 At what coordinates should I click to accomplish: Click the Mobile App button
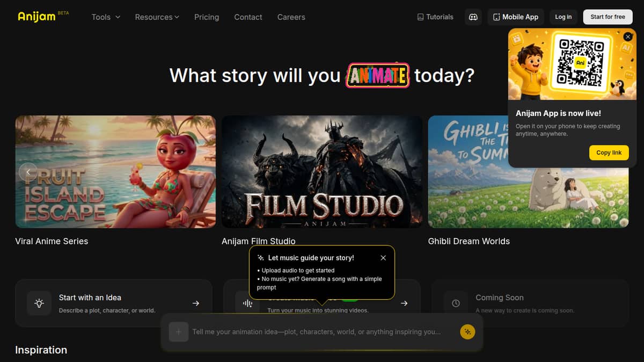click(x=516, y=17)
